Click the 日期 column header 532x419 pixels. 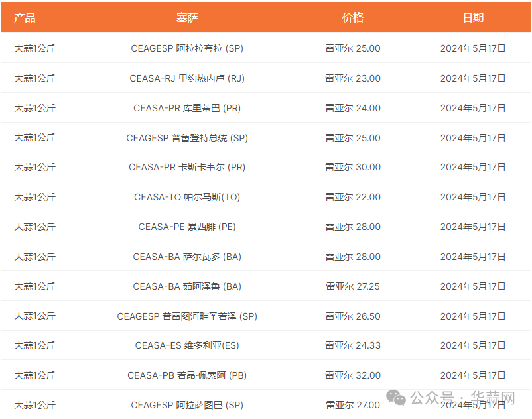473,18
